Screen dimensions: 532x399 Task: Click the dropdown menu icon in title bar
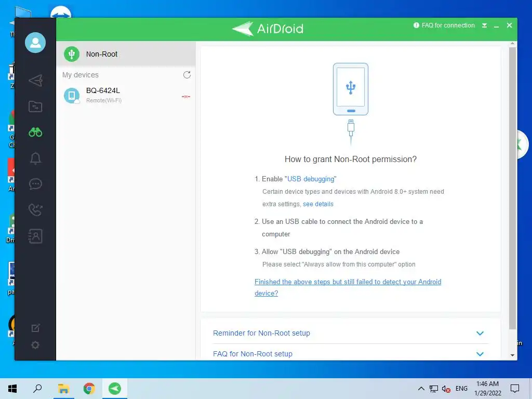(485, 25)
